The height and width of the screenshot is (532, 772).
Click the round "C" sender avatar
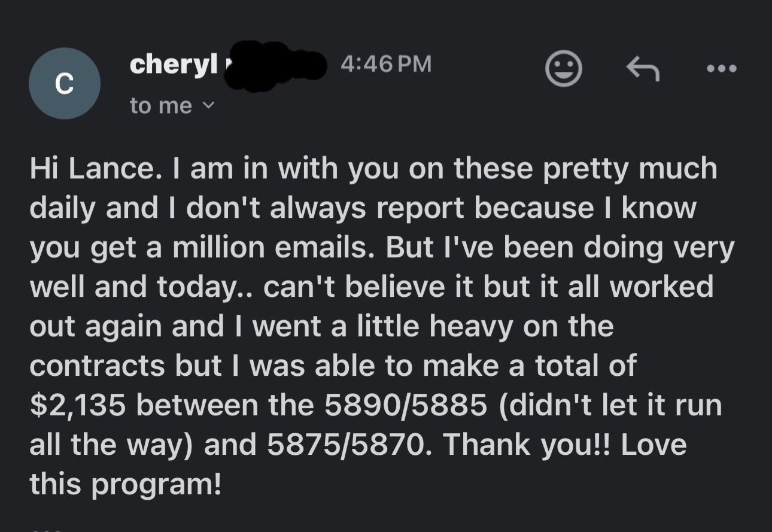click(65, 84)
